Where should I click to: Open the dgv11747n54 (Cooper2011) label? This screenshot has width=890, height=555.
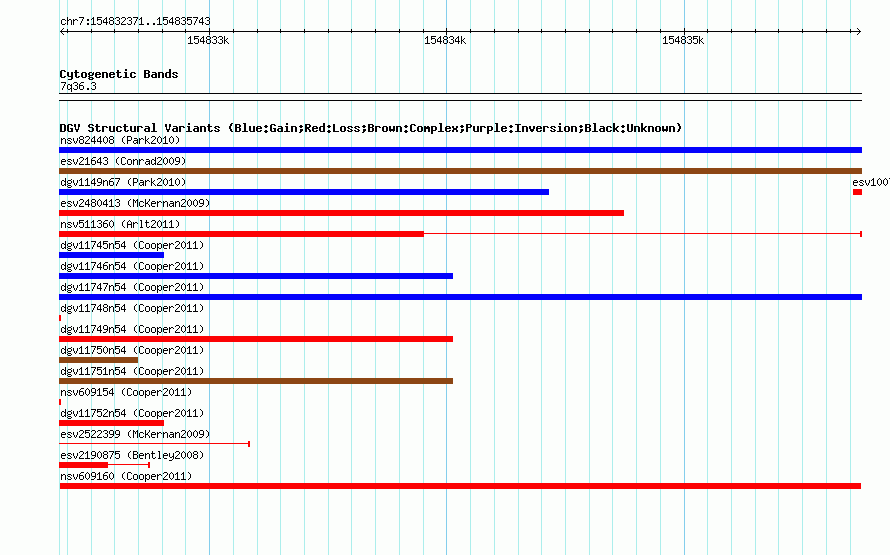(132, 287)
